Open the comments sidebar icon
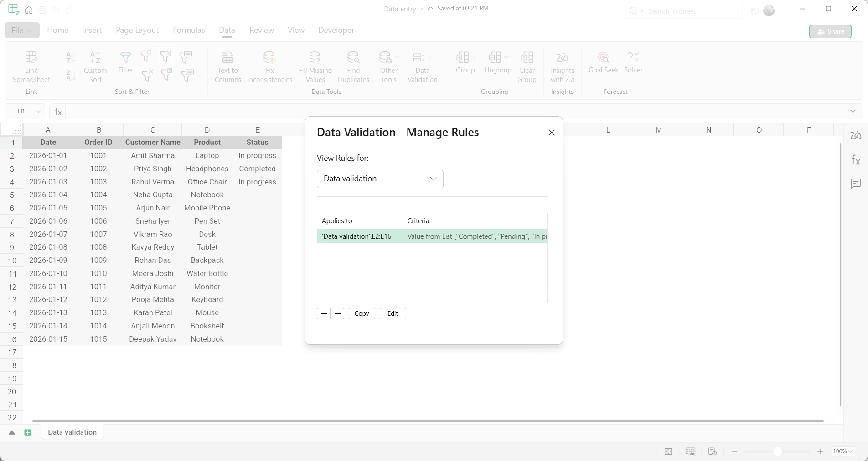 [x=856, y=184]
